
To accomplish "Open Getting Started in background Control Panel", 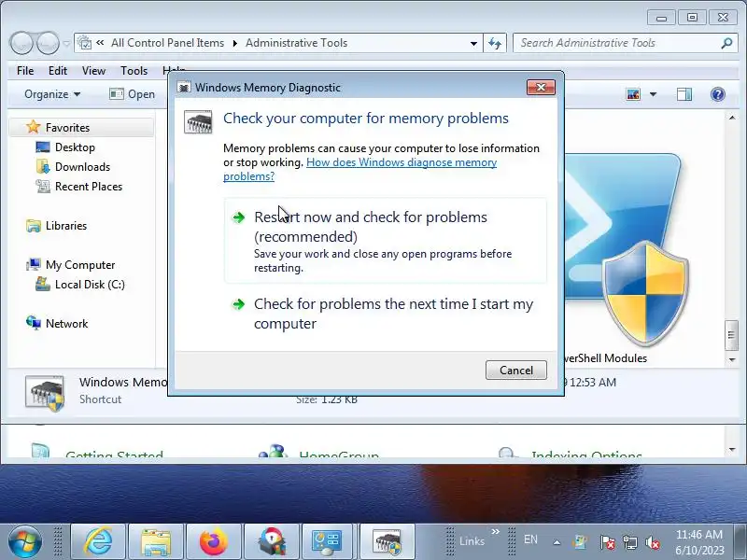I will 114,455.
